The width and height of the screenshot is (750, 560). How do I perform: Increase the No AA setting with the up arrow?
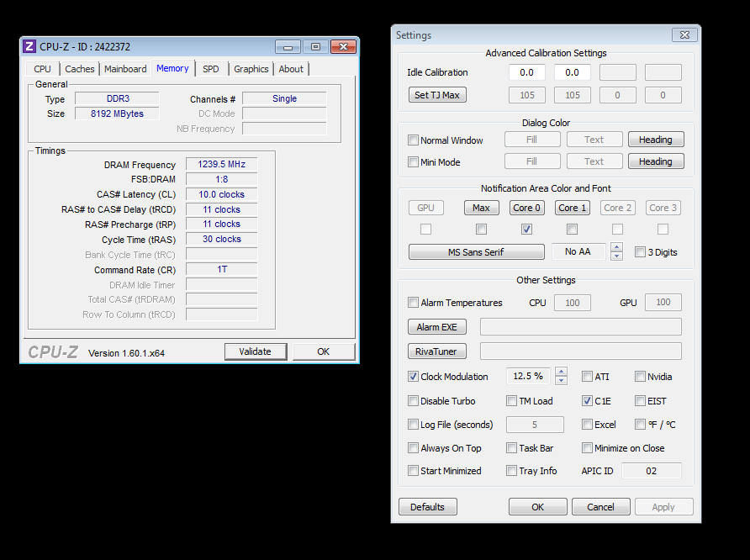pos(617,247)
